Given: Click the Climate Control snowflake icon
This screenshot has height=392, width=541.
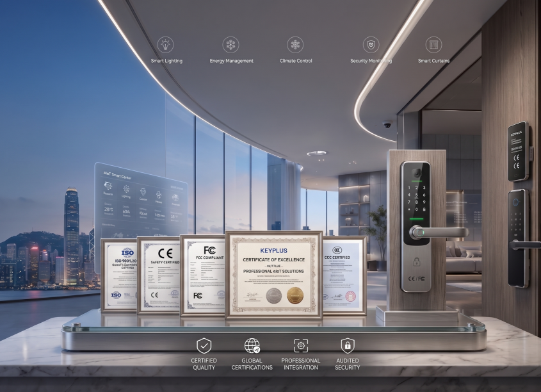Looking at the screenshot, I should 295,45.
